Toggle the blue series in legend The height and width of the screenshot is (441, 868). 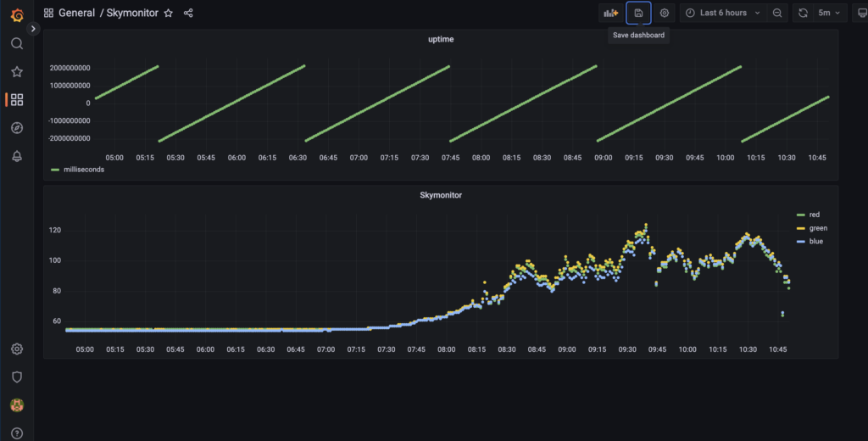[x=815, y=241]
